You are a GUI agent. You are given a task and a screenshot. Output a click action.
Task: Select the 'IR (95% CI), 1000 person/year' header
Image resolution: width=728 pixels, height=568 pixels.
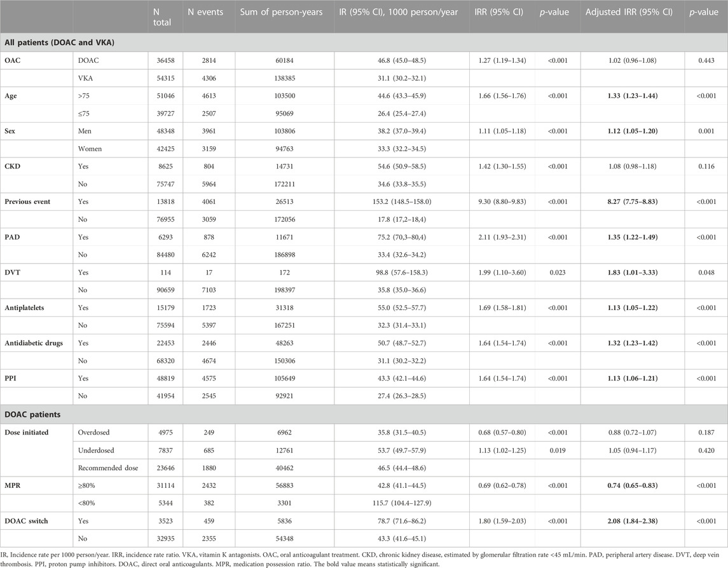[x=398, y=13]
